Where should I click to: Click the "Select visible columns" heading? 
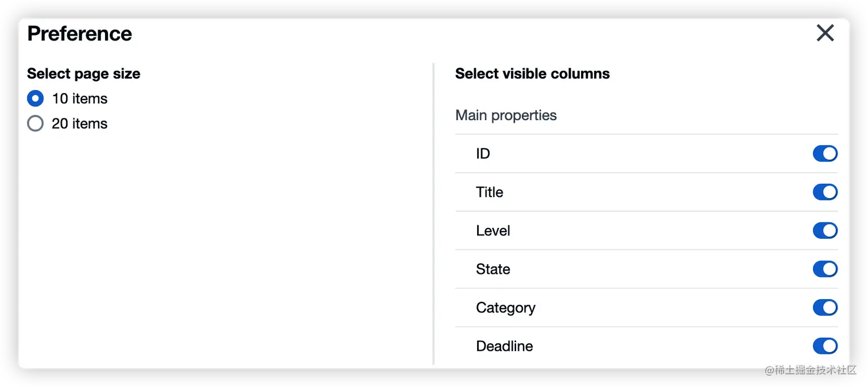(x=532, y=74)
